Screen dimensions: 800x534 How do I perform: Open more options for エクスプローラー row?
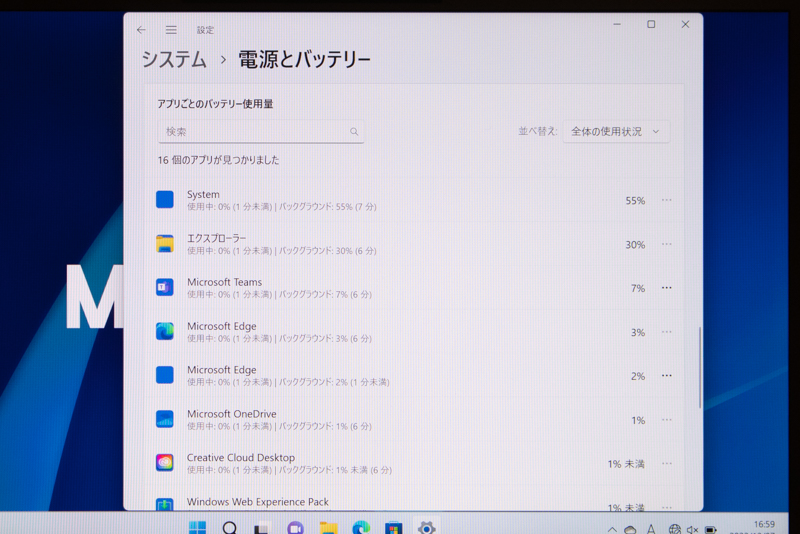666,244
